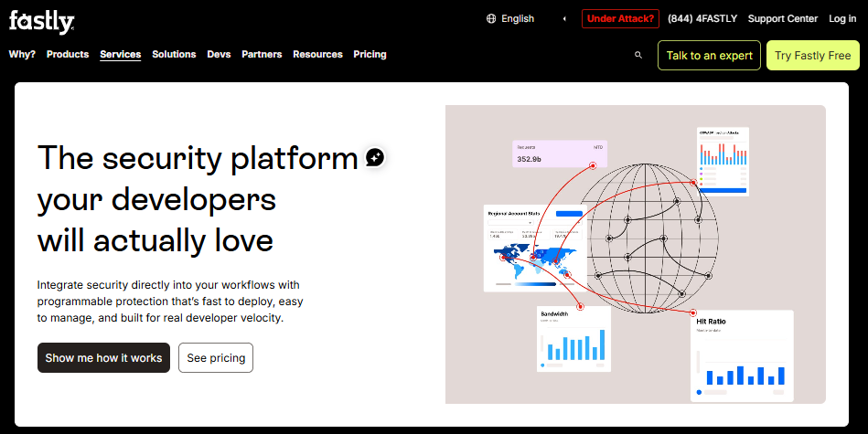Click the small left arrow beside English

point(564,19)
